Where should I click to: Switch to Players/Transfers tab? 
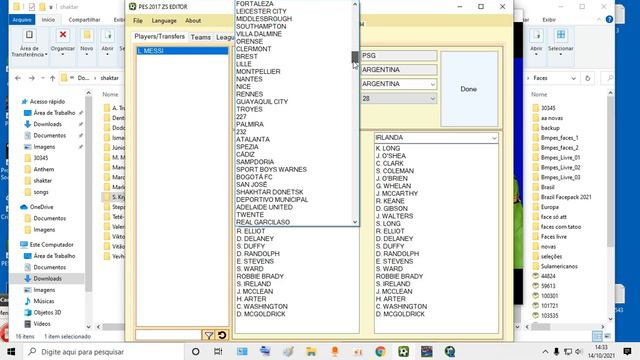pyautogui.click(x=160, y=36)
